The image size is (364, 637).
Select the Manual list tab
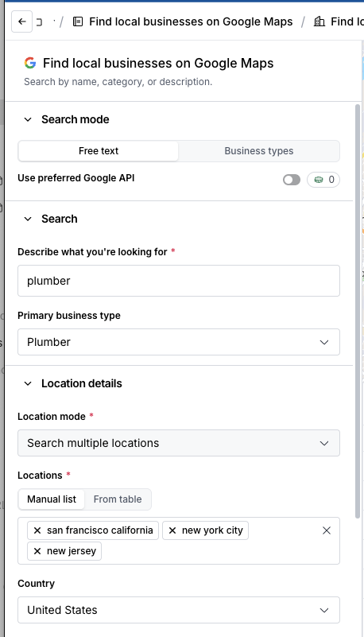pos(52,499)
